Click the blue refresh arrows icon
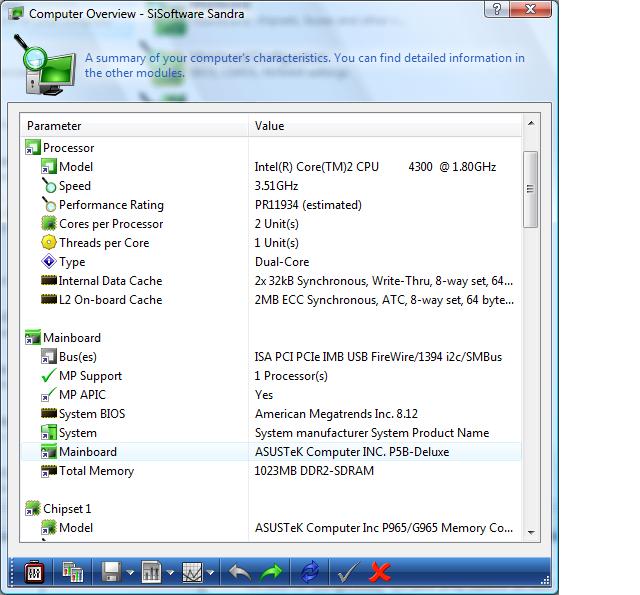Screen dimensions: 640x595 [x=310, y=572]
